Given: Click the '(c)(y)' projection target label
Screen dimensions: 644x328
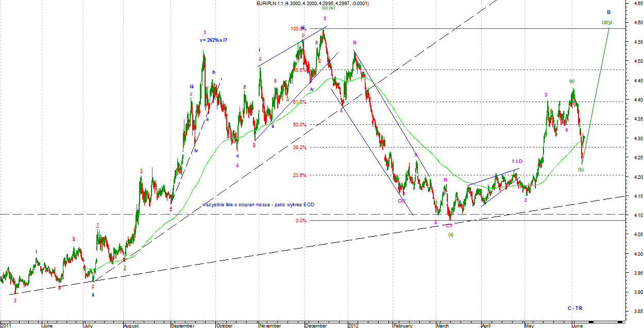Looking at the screenshot, I should (607, 22).
